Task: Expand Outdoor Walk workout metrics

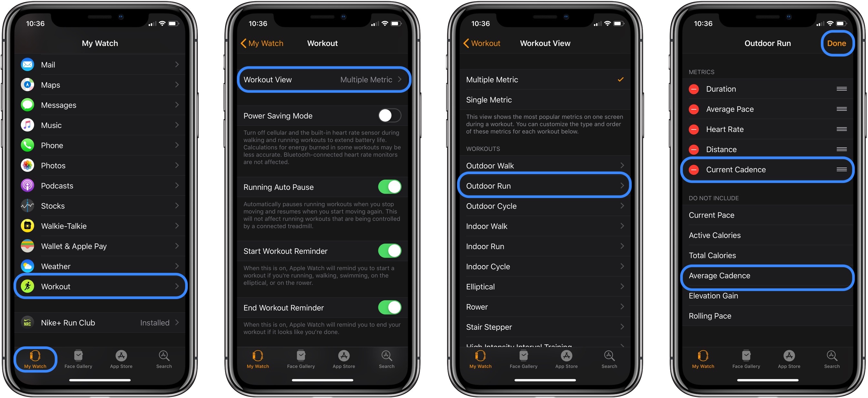Action: pos(542,165)
